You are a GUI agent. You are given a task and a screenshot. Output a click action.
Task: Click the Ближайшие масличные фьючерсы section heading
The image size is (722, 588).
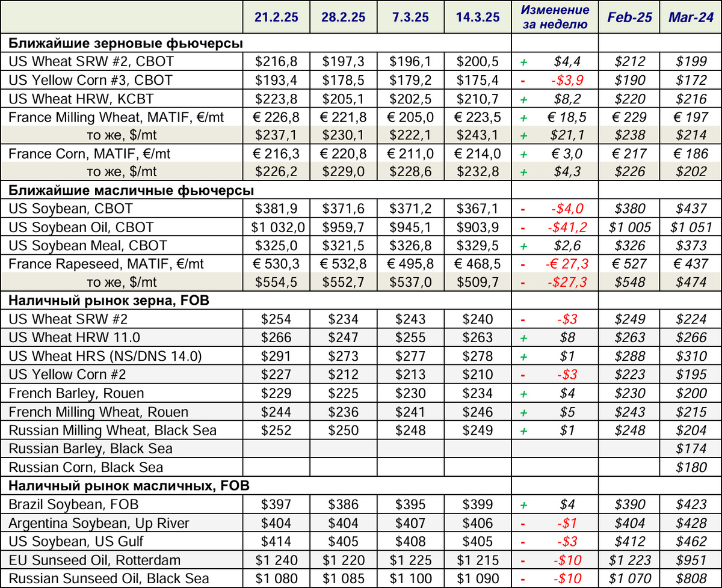pyautogui.click(x=131, y=191)
